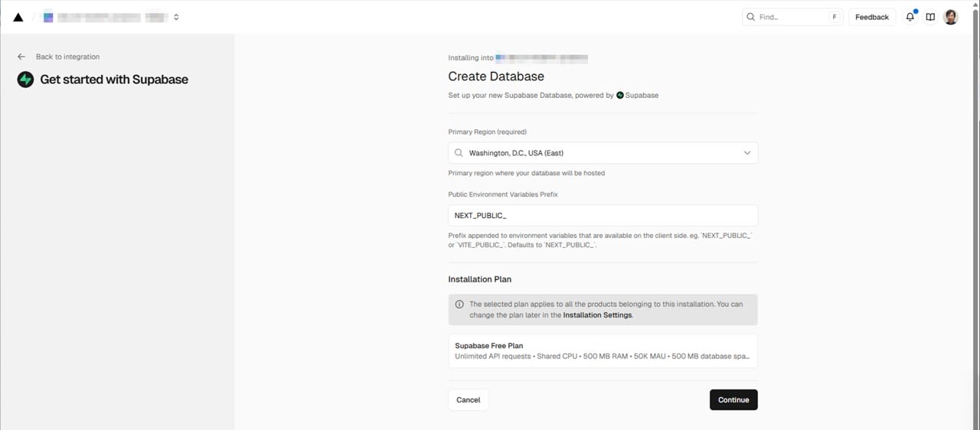Continue to the next step
Screen dimensions: 980x430
[x=733, y=400]
